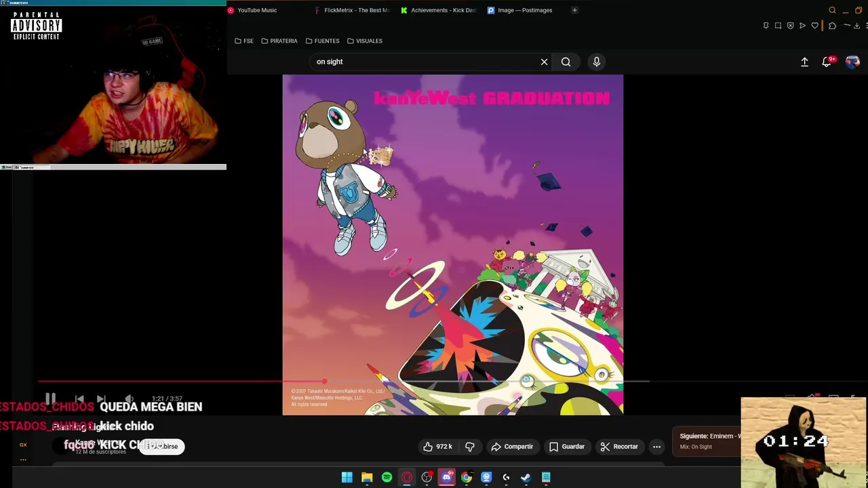This screenshot has height=488, width=868.
Task: Click the Opera ad blocker shield icon
Action: tap(790, 26)
